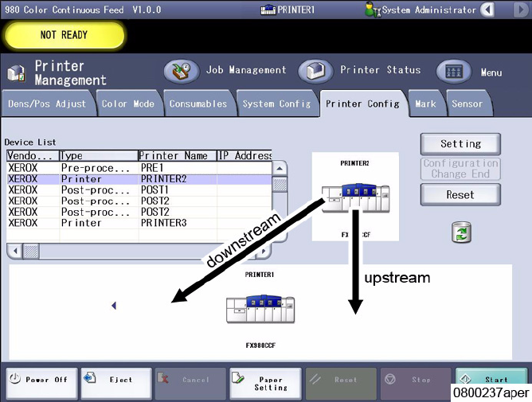Click the small left triangle in layout area

[114, 306]
